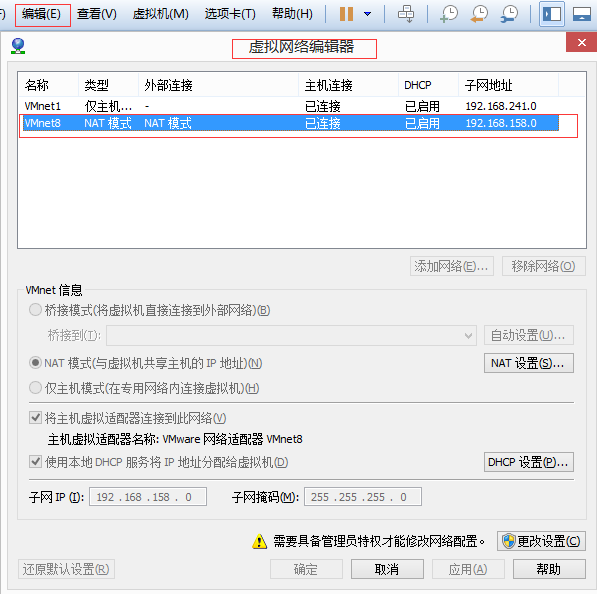The image size is (597, 594).
Task: Select the VMnet8 NAT network row
Action: coord(291,123)
